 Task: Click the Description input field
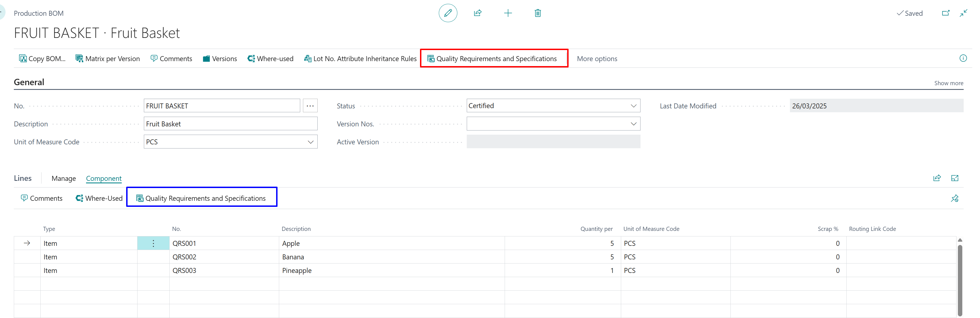click(230, 124)
